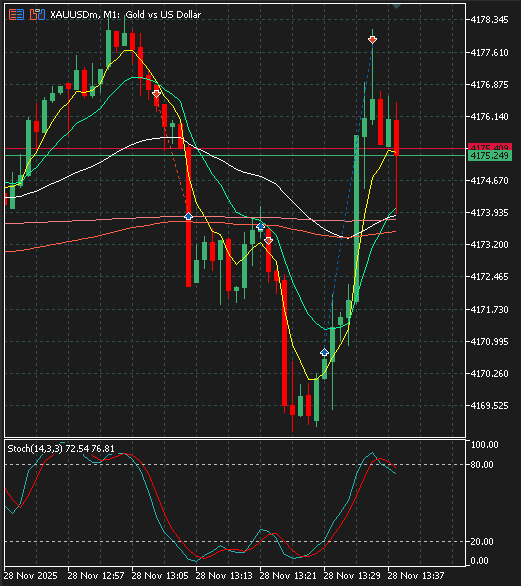Click the 4174.670 price scale label
This screenshot has height=586, width=521.
click(x=490, y=181)
